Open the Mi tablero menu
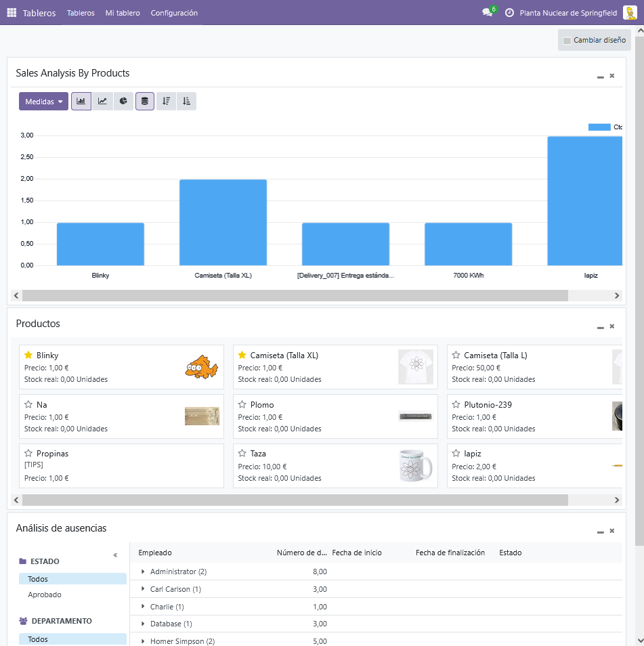Viewport: 644px width, 646px height. tap(123, 13)
